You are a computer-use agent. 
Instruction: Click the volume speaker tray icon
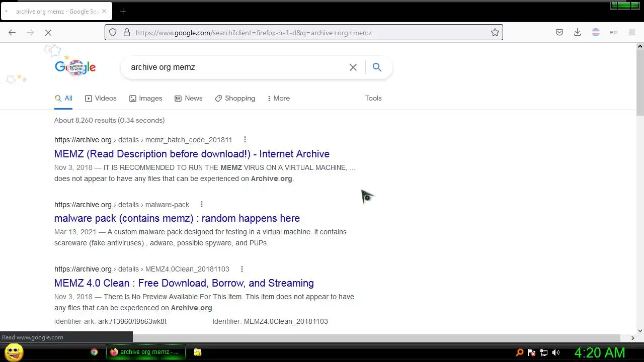[x=556, y=352]
